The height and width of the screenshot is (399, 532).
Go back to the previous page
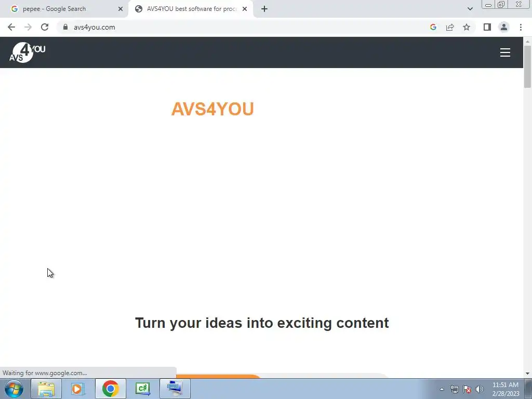11,27
